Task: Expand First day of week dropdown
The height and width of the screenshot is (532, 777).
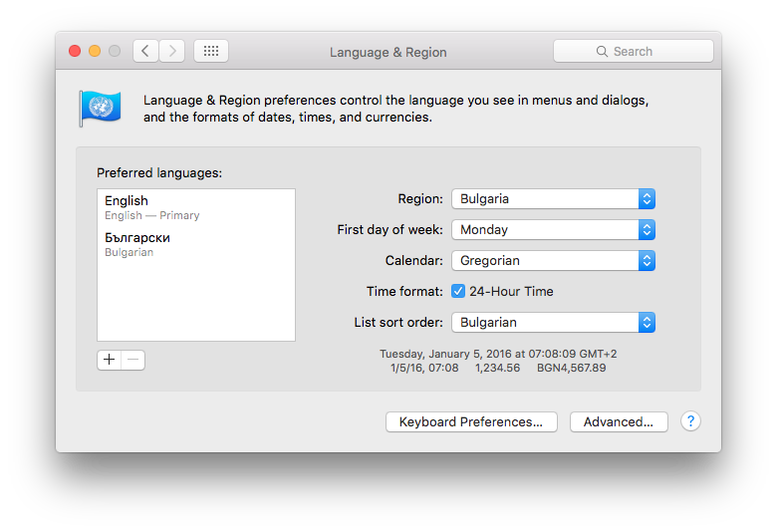Action: (x=553, y=230)
